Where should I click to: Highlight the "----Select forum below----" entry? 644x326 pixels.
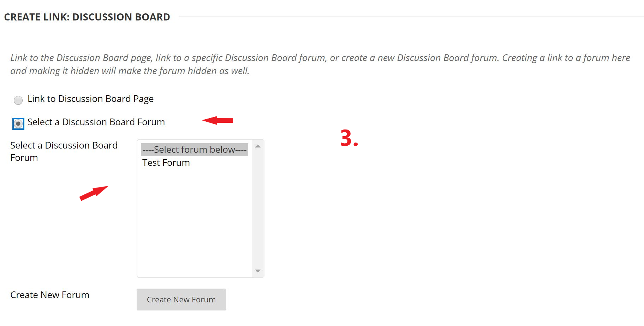[194, 149]
